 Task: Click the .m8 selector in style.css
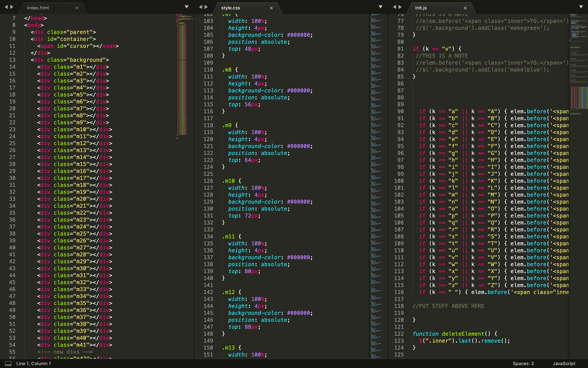click(x=227, y=70)
